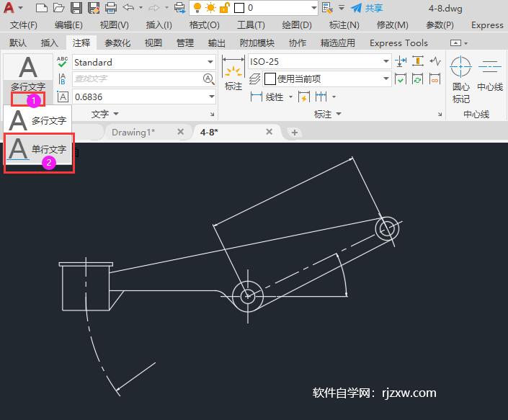Image resolution: width=508 pixels, height=420 pixels.
Task: Click the Batch Plot icon
Action: coord(179,8)
